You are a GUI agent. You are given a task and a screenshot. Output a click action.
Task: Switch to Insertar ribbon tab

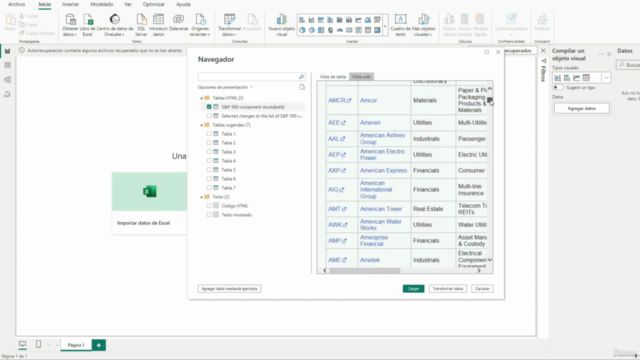[x=70, y=4]
